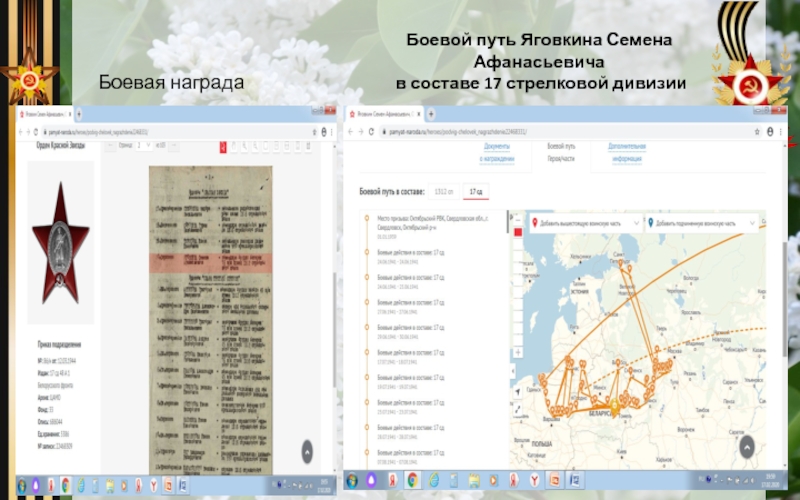Expand the higher military unit dropdown on map

(x=584, y=223)
